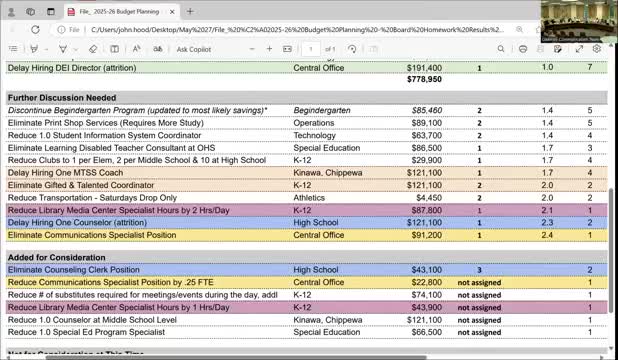Image resolution: width=618 pixels, height=360 pixels.
Task: Select "Reduce Clubs to 1 per Elem" row text
Action: (137, 160)
